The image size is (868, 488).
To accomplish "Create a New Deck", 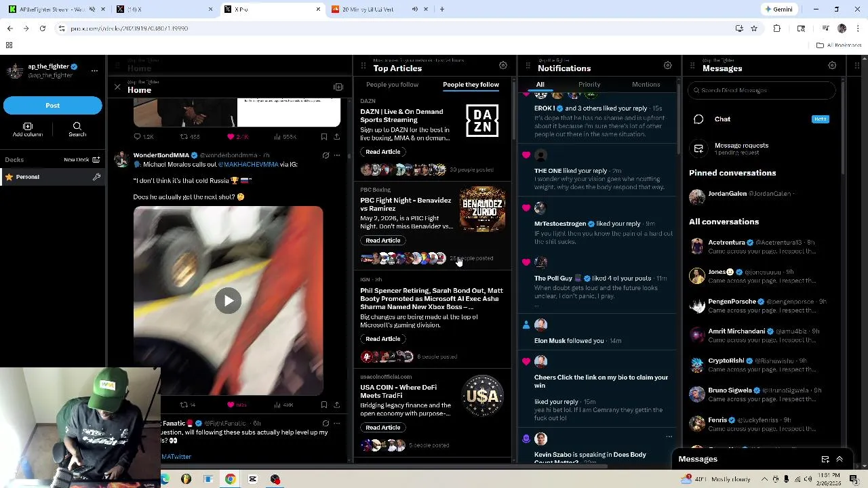I will point(82,159).
